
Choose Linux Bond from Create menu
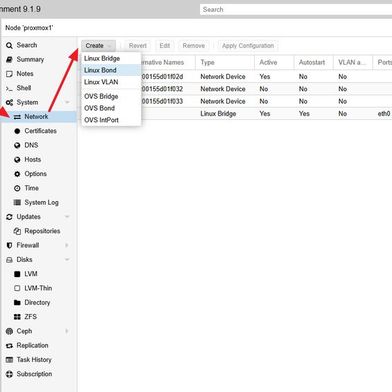111,70
